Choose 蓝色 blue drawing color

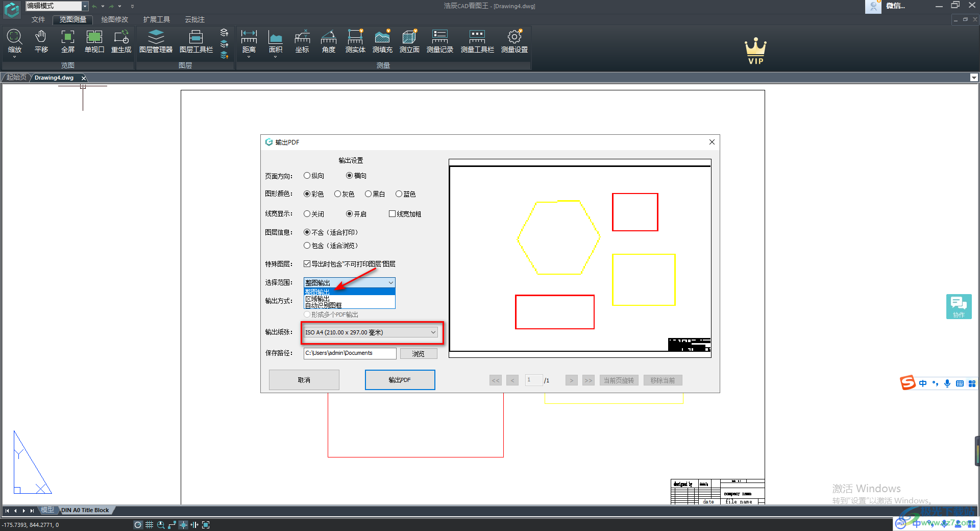coord(406,194)
